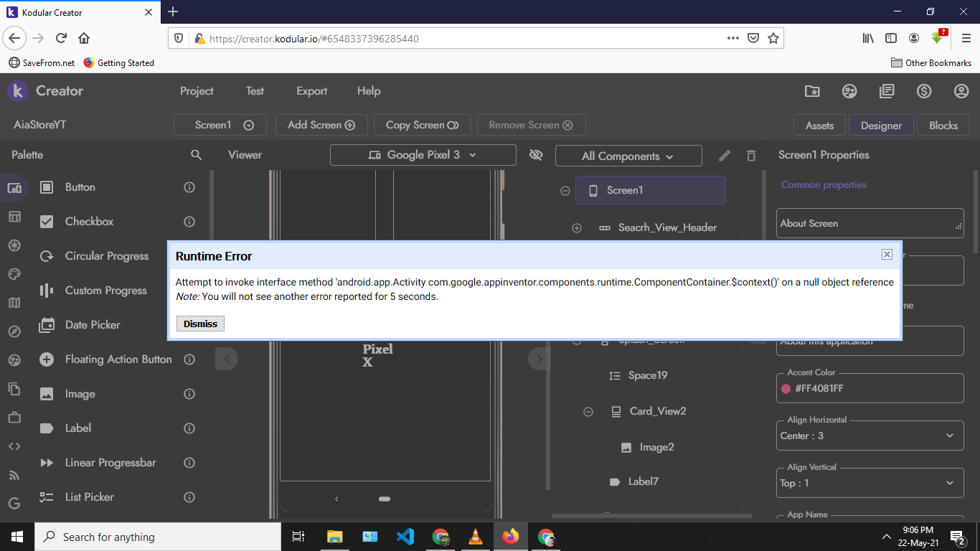Click info icon next to Floating Action Button
This screenshot has height=551, width=980.
coord(189,359)
